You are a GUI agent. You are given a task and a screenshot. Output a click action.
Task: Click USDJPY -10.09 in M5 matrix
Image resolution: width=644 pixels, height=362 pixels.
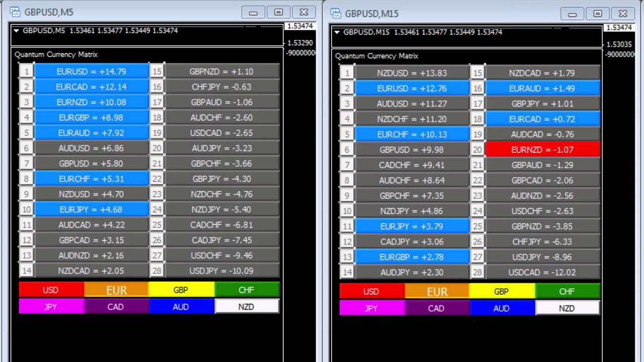222,271
